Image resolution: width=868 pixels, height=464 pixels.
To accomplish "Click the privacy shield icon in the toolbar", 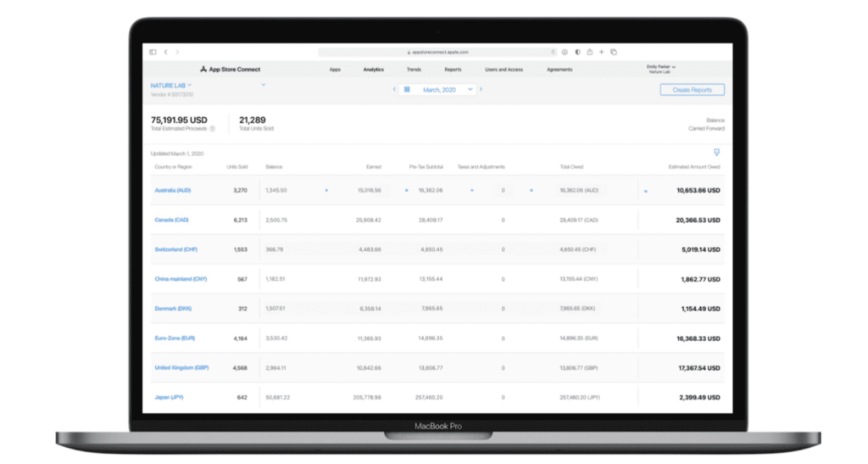I will (577, 52).
